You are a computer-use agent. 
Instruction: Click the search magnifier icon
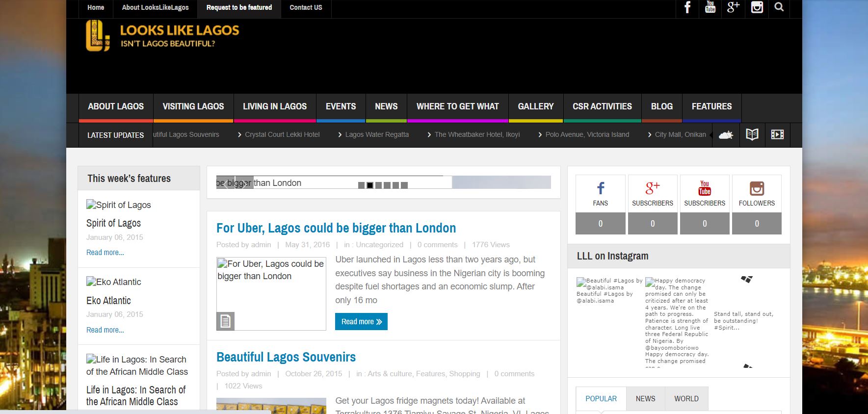pyautogui.click(x=779, y=7)
